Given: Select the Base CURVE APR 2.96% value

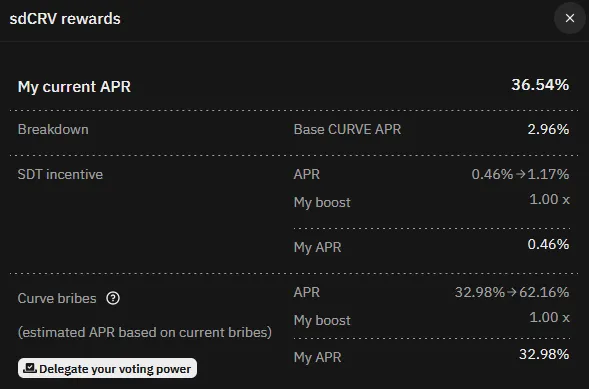Looking at the screenshot, I should (548, 130).
